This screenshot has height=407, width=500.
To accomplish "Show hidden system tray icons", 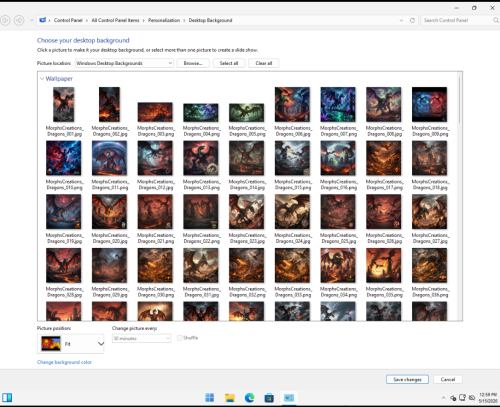I will [443, 398].
